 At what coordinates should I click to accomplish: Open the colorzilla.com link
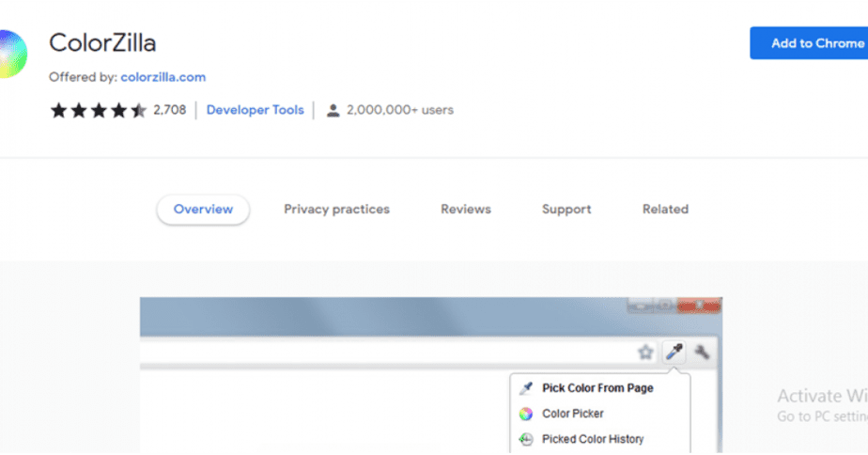163,77
